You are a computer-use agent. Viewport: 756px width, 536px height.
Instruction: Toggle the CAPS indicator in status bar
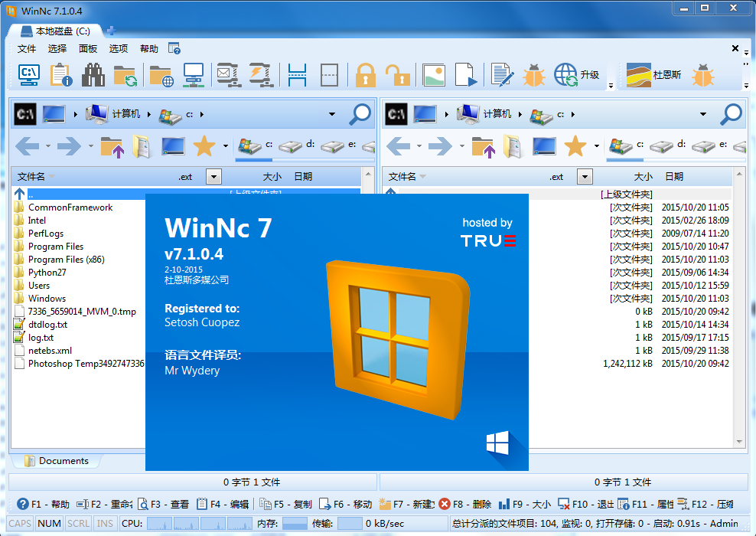point(21,524)
